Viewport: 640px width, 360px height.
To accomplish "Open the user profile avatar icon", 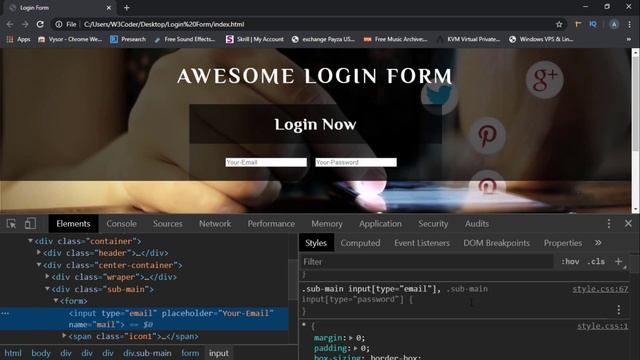I will click(x=614, y=24).
